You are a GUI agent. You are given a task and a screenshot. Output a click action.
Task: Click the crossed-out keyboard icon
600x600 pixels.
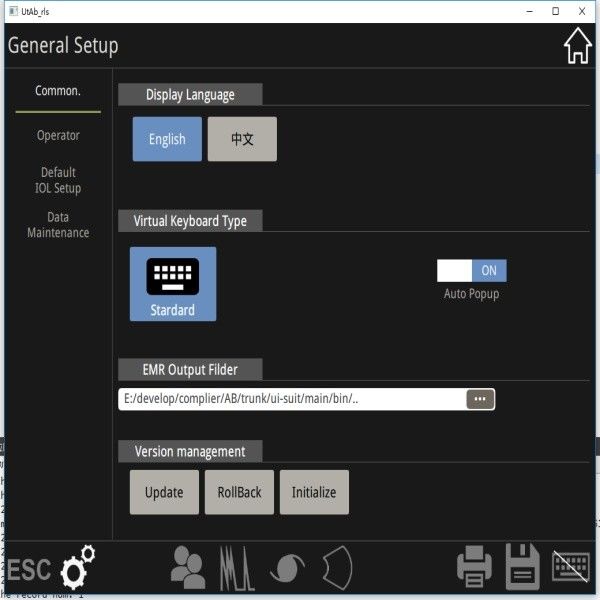tap(570, 566)
